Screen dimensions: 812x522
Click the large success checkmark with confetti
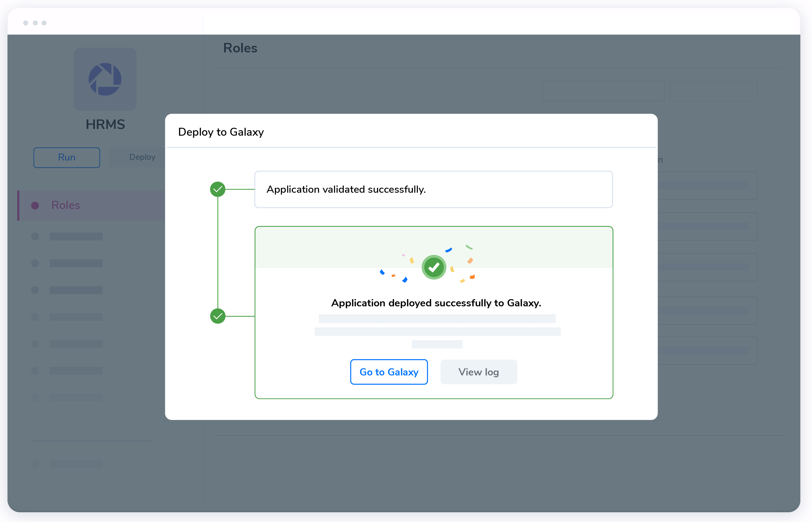click(434, 267)
